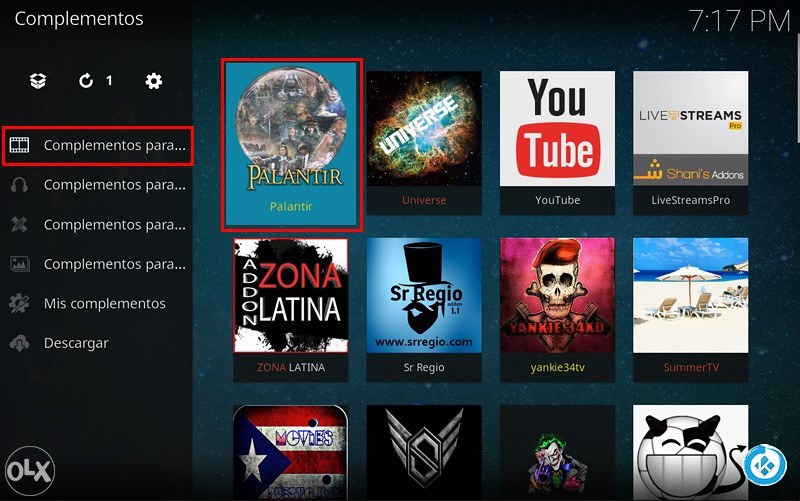The width and height of the screenshot is (800, 501).
Task: Open the Joker artwork add-on
Action: click(x=557, y=452)
